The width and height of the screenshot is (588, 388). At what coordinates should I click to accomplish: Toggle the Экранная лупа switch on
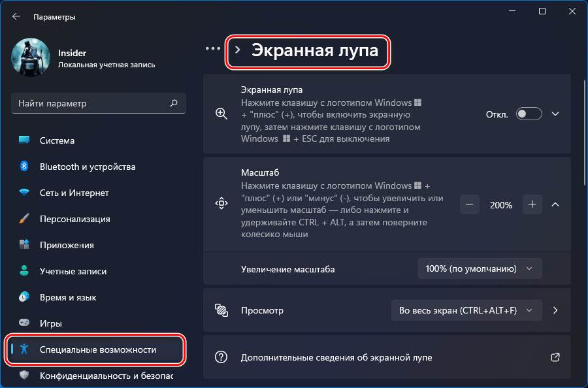coord(529,114)
